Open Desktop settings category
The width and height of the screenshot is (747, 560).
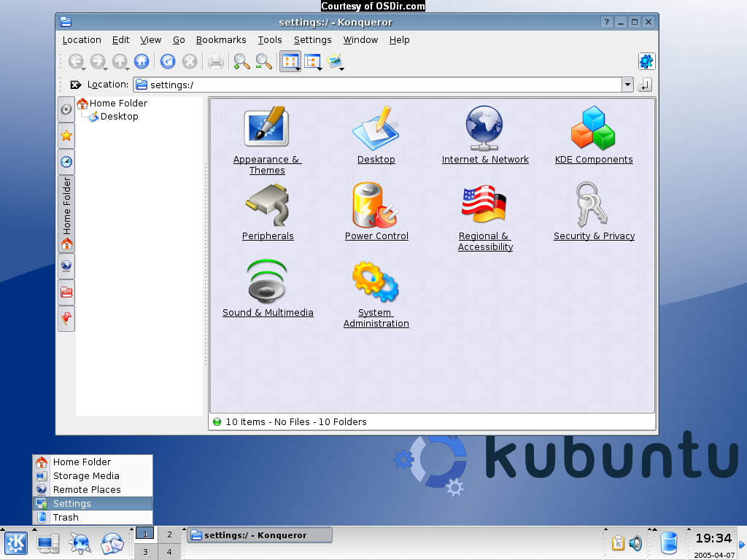[x=376, y=135]
